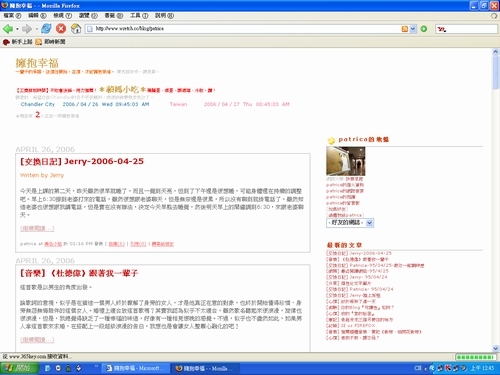Expand the Back button history dropdown arrow
The image size is (500, 375).
(17, 29)
